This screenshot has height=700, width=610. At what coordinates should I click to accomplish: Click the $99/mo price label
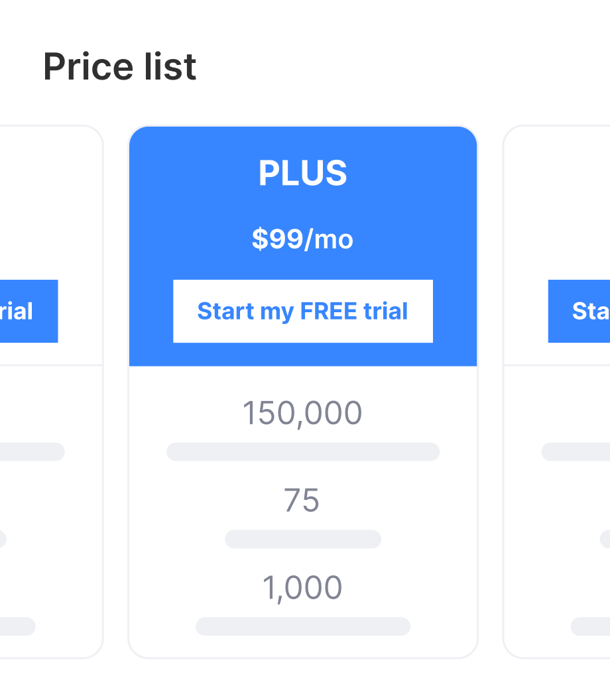click(x=302, y=239)
